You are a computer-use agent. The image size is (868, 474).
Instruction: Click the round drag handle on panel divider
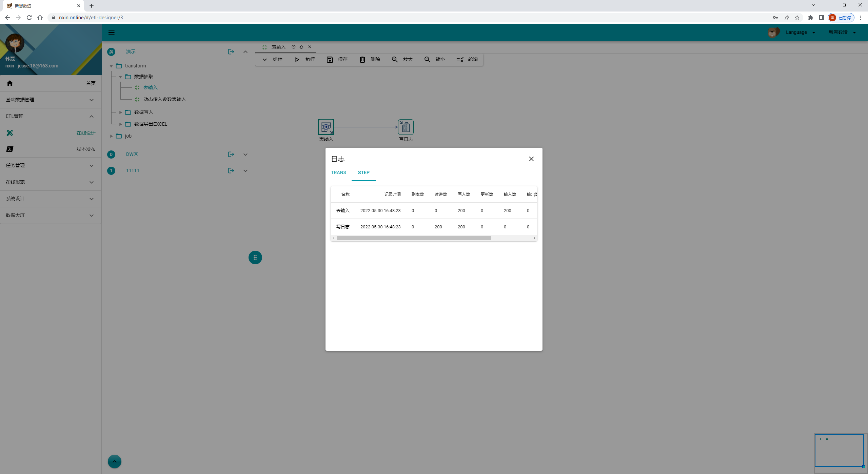click(x=255, y=257)
